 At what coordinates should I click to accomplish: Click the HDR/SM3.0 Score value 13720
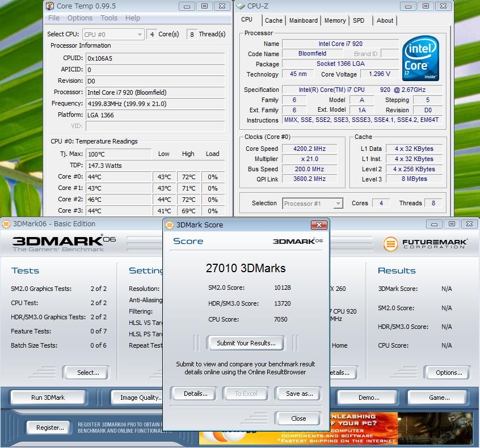click(282, 303)
